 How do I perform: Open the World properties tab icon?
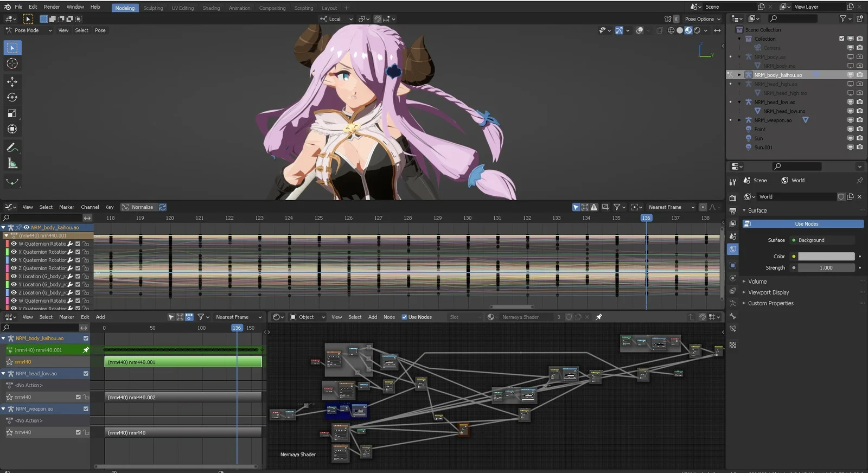[733, 249]
